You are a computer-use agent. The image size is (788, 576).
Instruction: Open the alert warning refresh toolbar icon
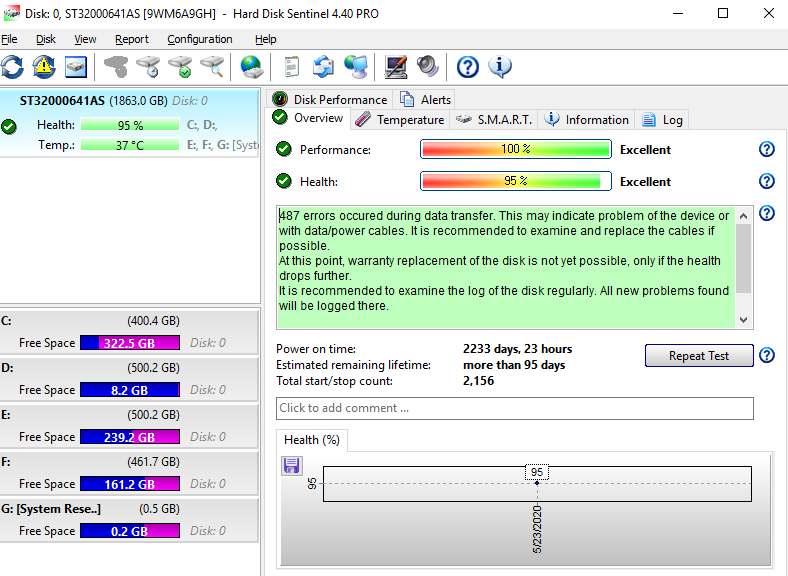[x=44, y=67]
